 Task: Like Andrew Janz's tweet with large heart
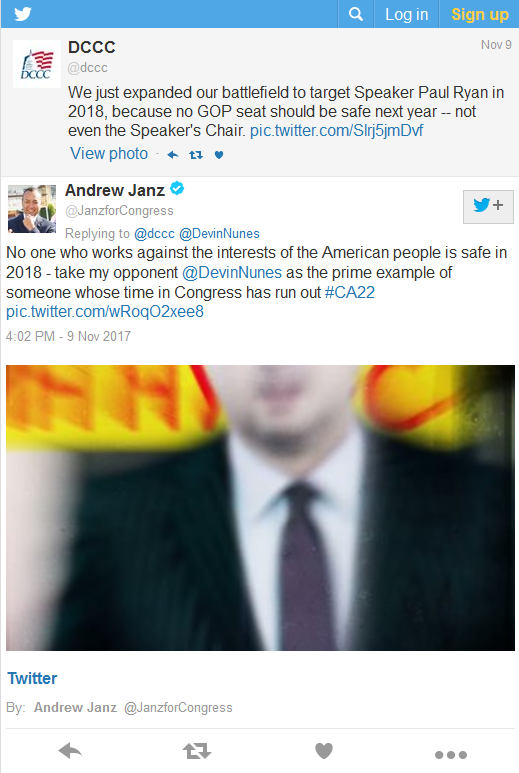(324, 751)
